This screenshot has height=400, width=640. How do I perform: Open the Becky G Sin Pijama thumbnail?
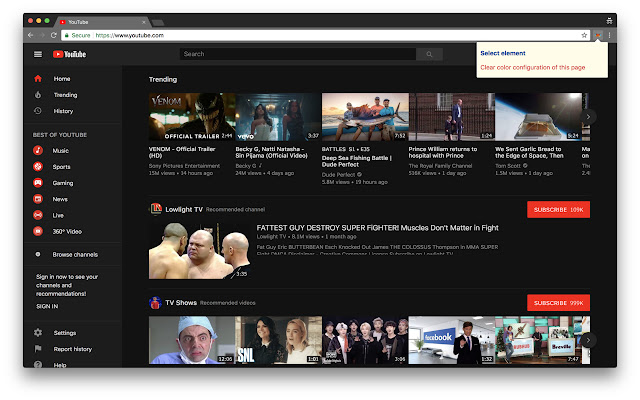coord(278,117)
